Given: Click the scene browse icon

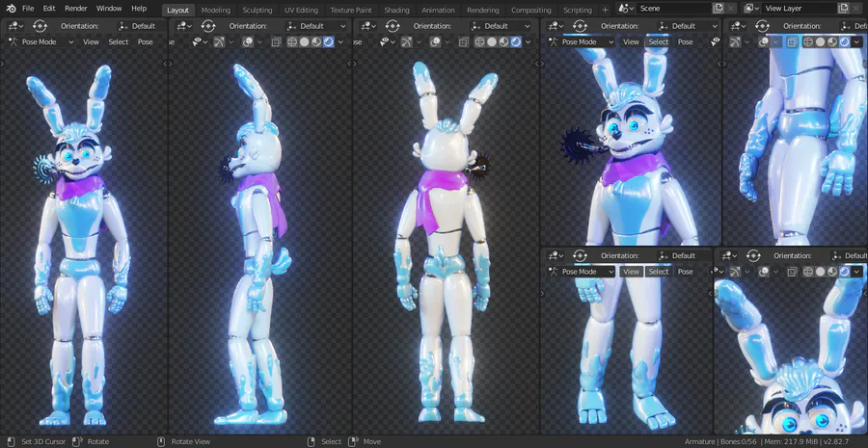Looking at the screenshot, I should 626,9.
